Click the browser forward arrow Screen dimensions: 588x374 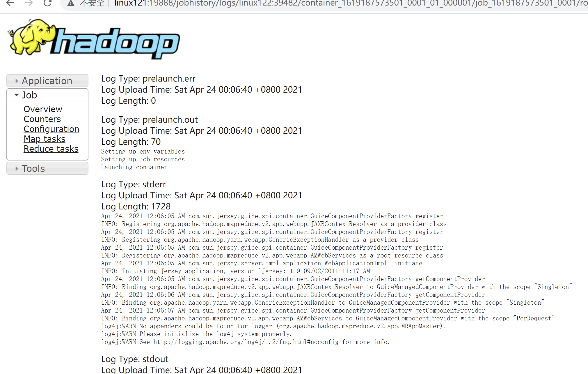point(29,3)
